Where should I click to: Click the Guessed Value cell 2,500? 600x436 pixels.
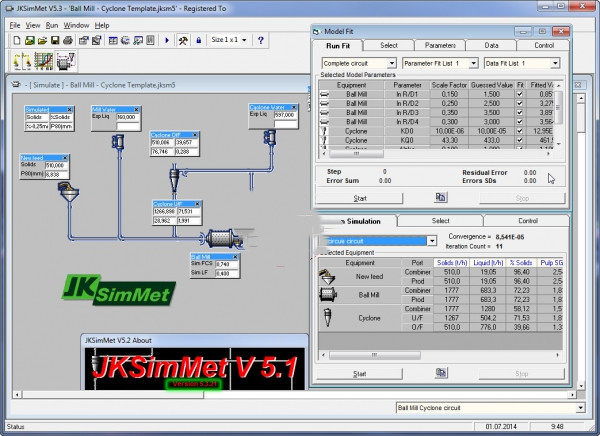(492, 103)
